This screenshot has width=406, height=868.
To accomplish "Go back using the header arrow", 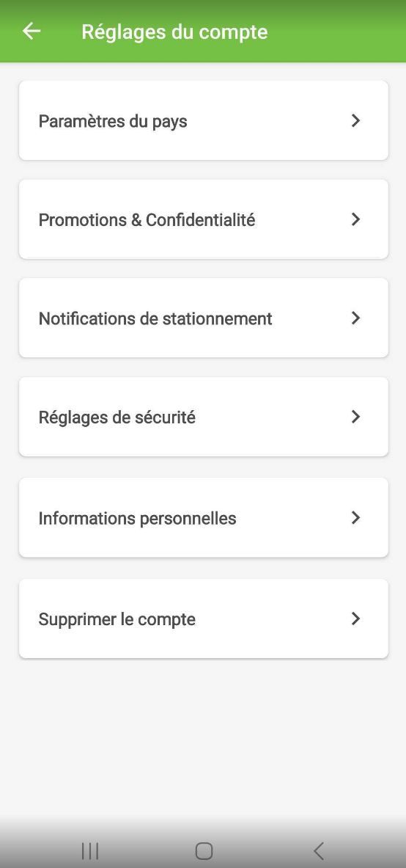I will click(x=32, y=31).
